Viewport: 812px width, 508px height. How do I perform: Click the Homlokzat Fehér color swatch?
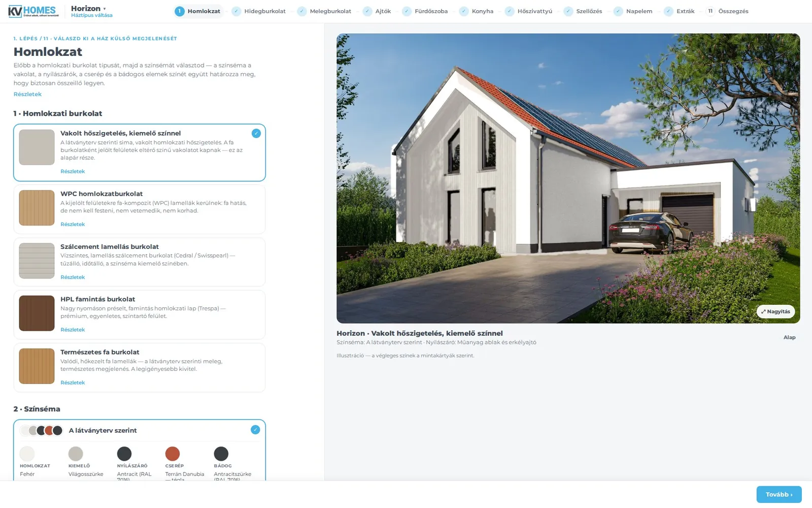[27, 454]
